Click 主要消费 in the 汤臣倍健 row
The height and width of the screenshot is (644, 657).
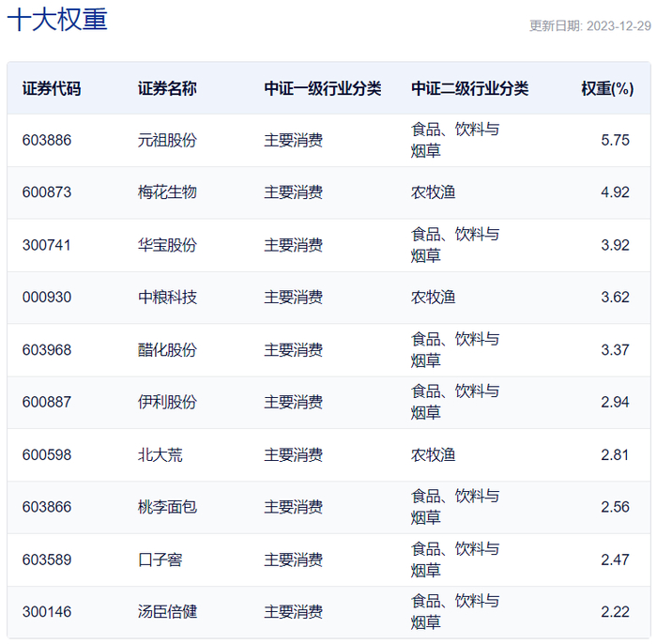pyautogui.click(x=293, y=612)
